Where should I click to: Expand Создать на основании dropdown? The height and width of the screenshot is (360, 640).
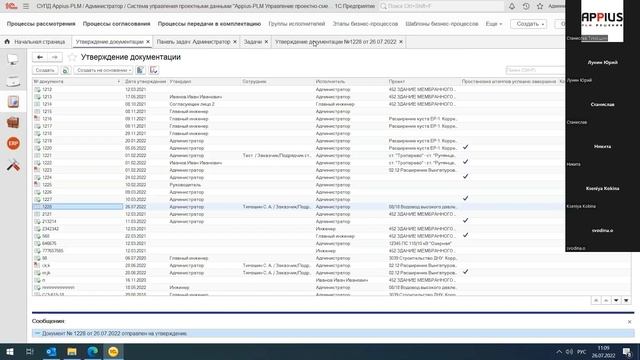103,70
